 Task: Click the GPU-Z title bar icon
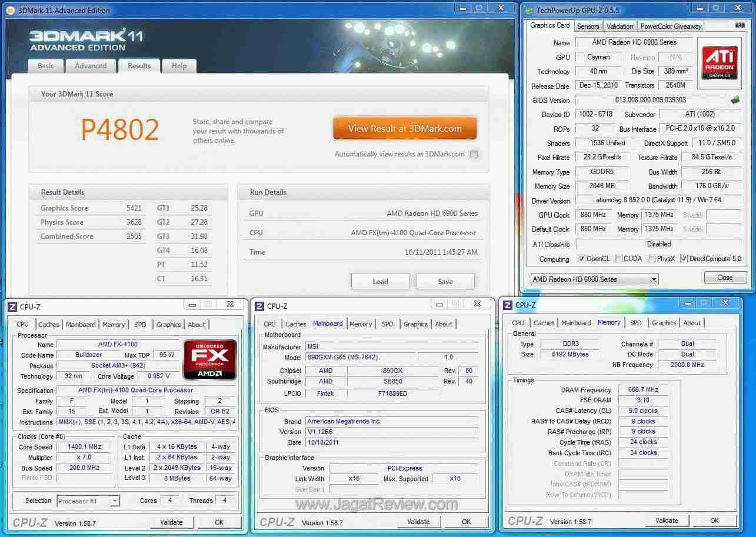(x=528, y=10)
